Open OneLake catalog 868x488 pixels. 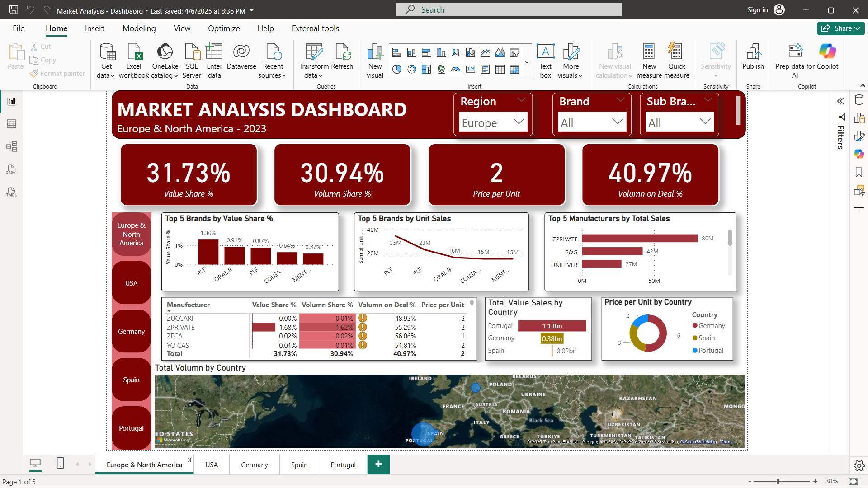(x=165, y=61)
